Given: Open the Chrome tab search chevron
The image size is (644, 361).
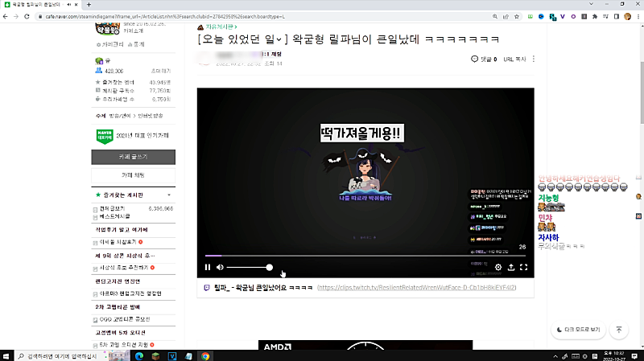Looking at the screenshot, I should pyautogui.click(x=591, y=4).
